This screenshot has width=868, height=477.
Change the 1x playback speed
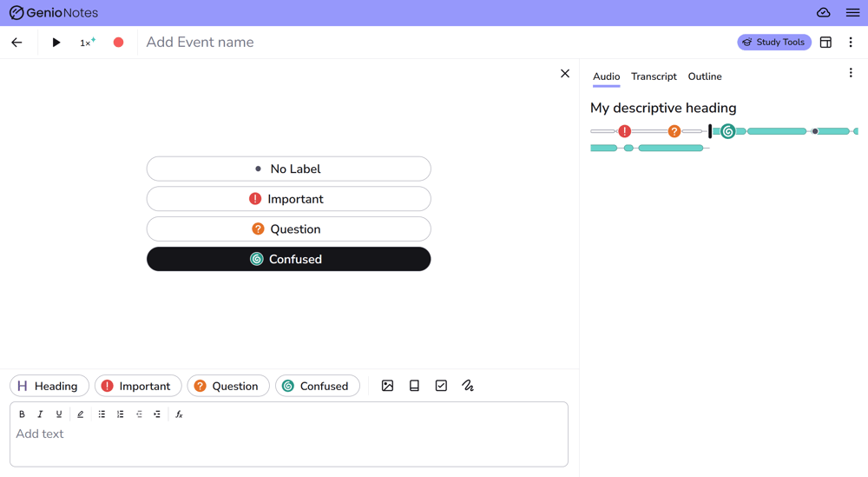[88, 42]
